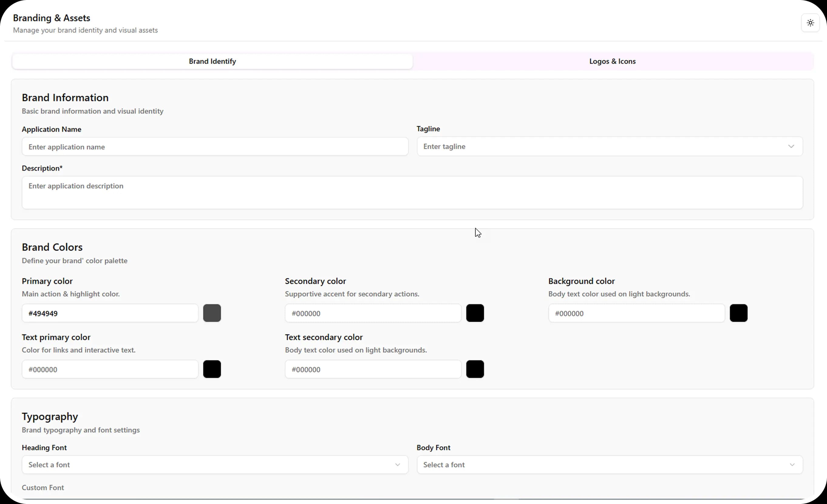The width and height of the screenshot is (827, 504).
Task: Click the Background color hex field
Action: pos(636,313)
